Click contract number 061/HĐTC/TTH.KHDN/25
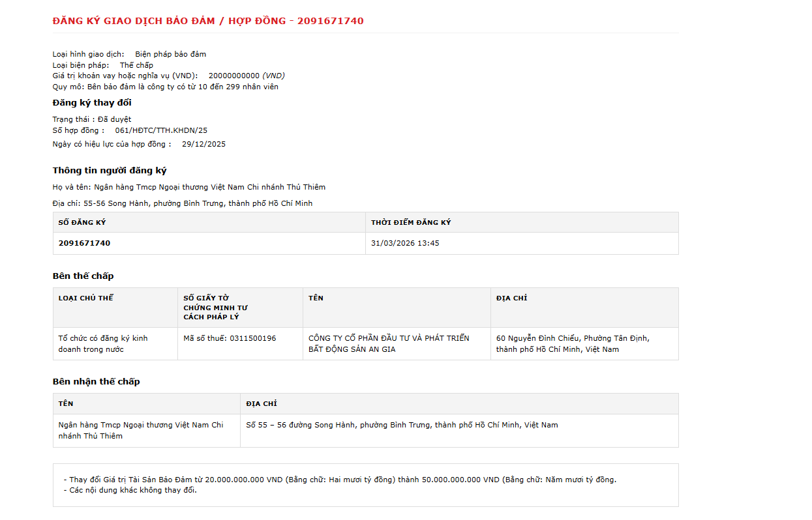Image resolution: width=812 pixels, height=520 pixels. pyautogui.click(x=161, y=130)
